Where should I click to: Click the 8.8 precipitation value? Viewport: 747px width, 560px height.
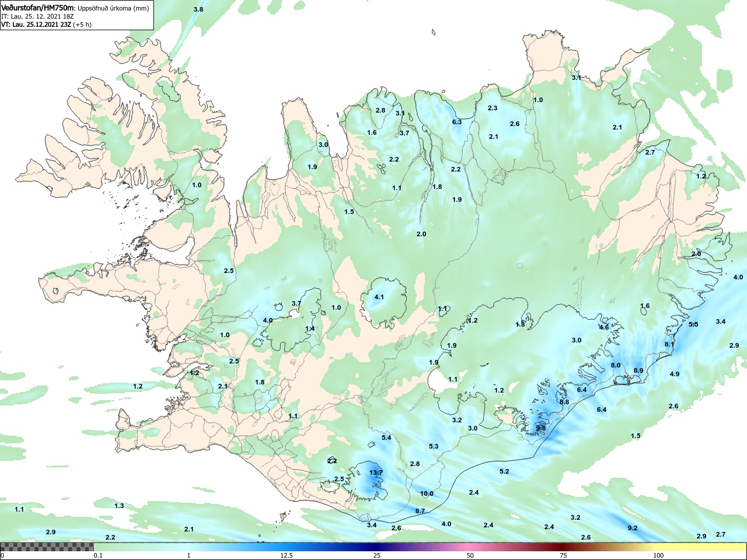pos(564,402)
